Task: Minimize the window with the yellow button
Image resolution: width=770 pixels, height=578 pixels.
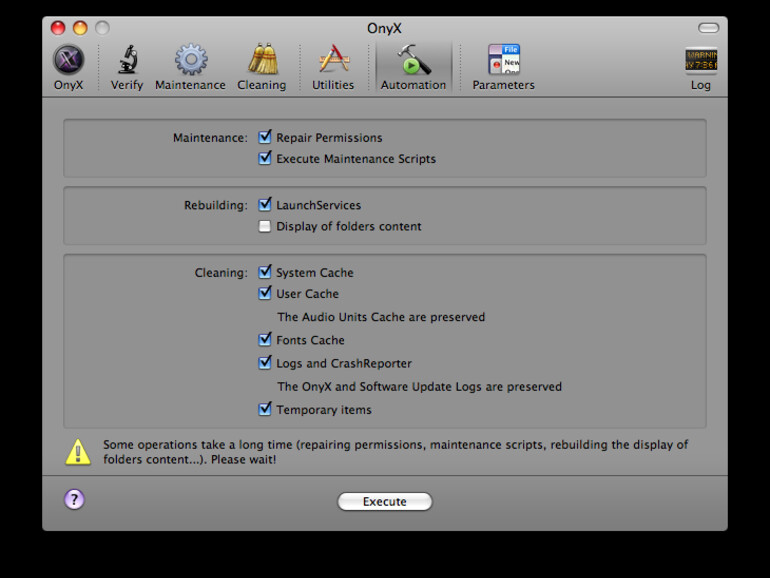Action: pos(80,28)
